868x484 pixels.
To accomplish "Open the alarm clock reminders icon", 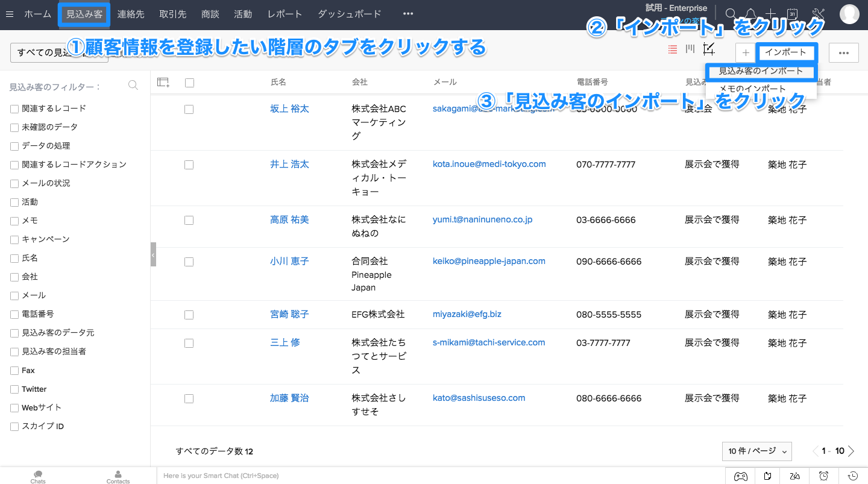I will tap(824, 476).
